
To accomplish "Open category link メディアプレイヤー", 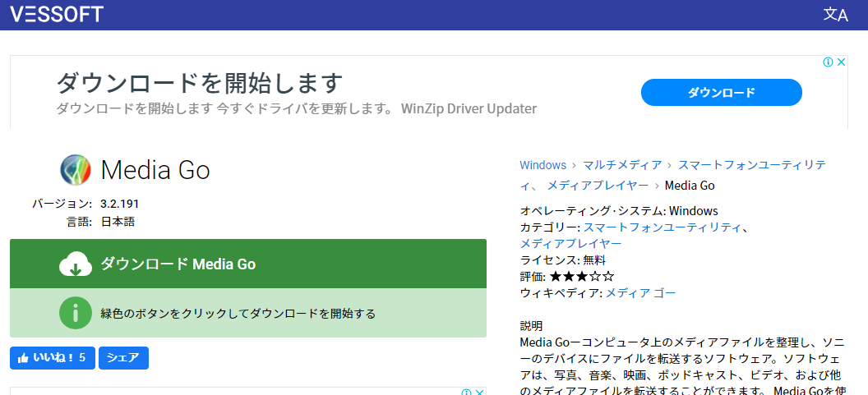I will pyautogui.click(x=570, y=243).
